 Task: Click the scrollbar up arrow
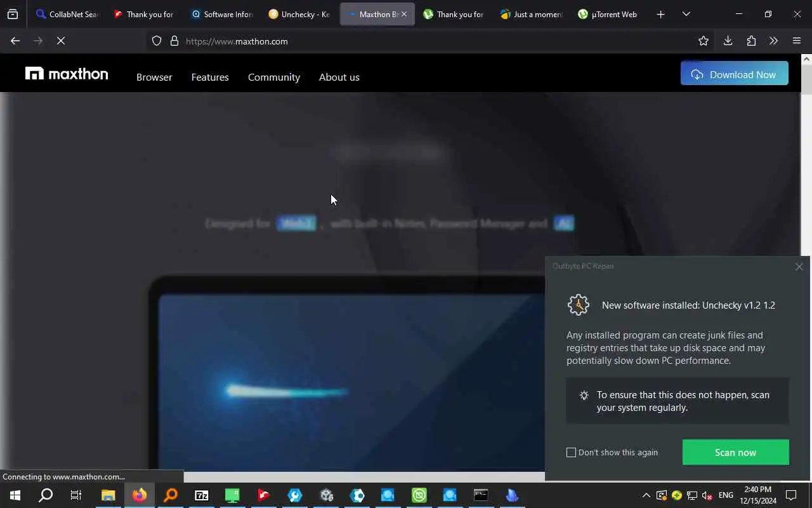pyautogui.click(x=806, y=59)
